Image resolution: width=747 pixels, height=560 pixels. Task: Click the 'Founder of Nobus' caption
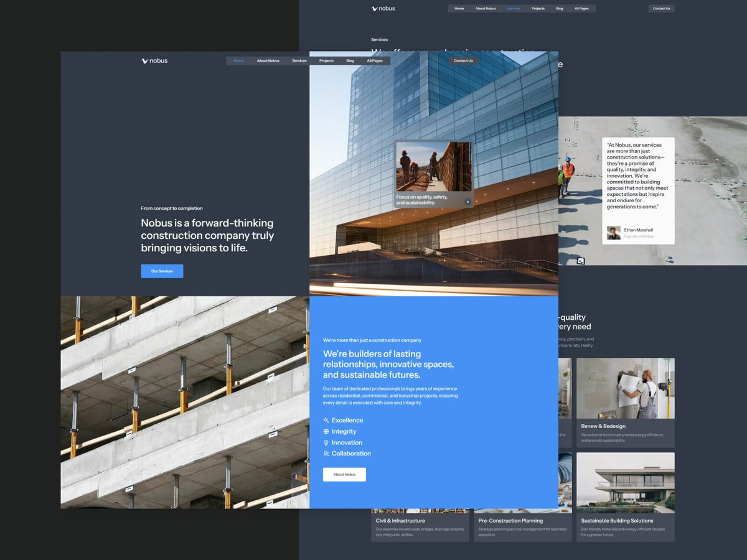(x=639, y=236)
